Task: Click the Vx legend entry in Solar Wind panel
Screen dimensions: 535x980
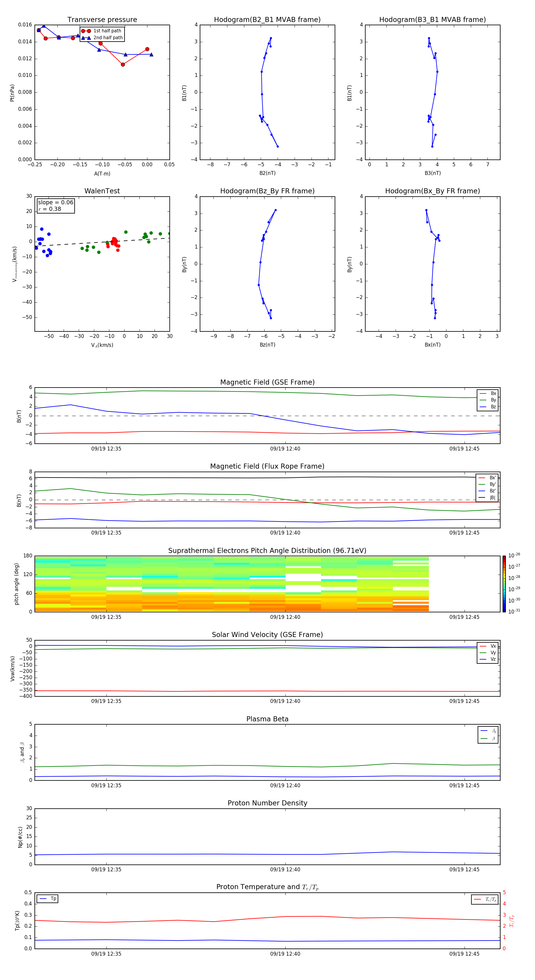Action: coord(488,646)
